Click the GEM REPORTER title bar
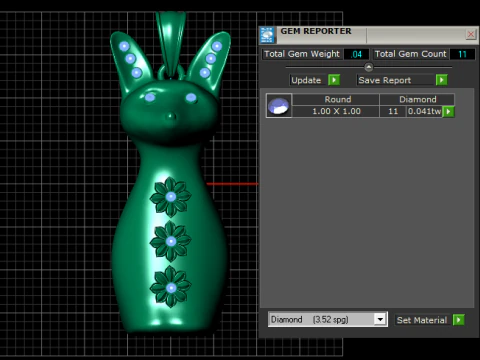This screenshot has width=480, height=360. (368, 35)
